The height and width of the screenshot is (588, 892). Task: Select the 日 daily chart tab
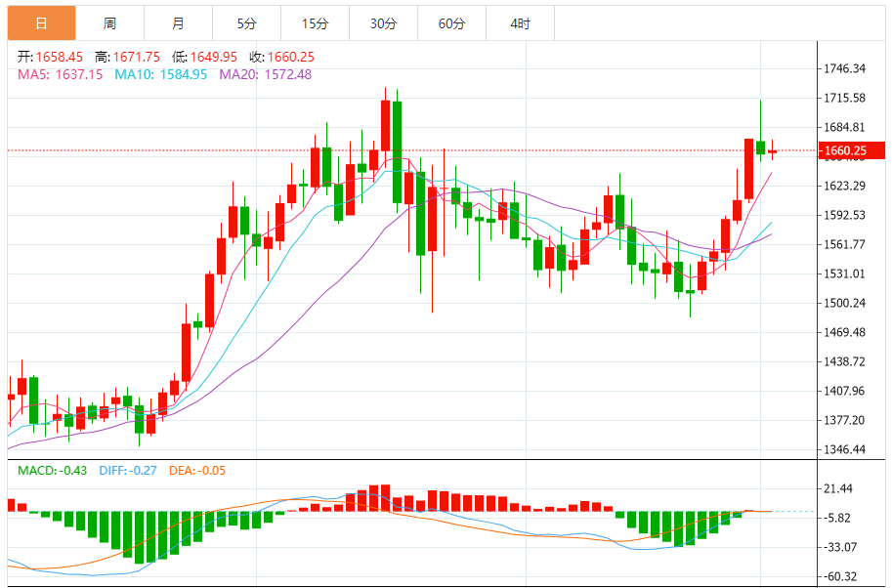tap(41, 23)
